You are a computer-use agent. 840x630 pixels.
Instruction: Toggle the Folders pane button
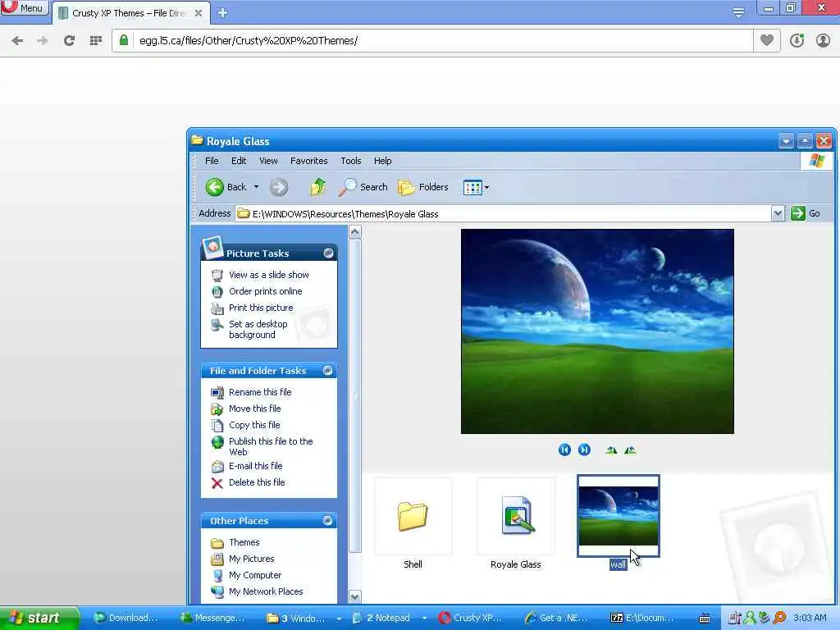tap(423, 187)
